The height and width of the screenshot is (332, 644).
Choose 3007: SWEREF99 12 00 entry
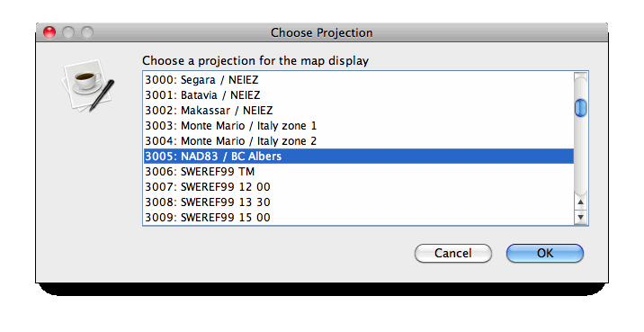[x=359, y=187]
